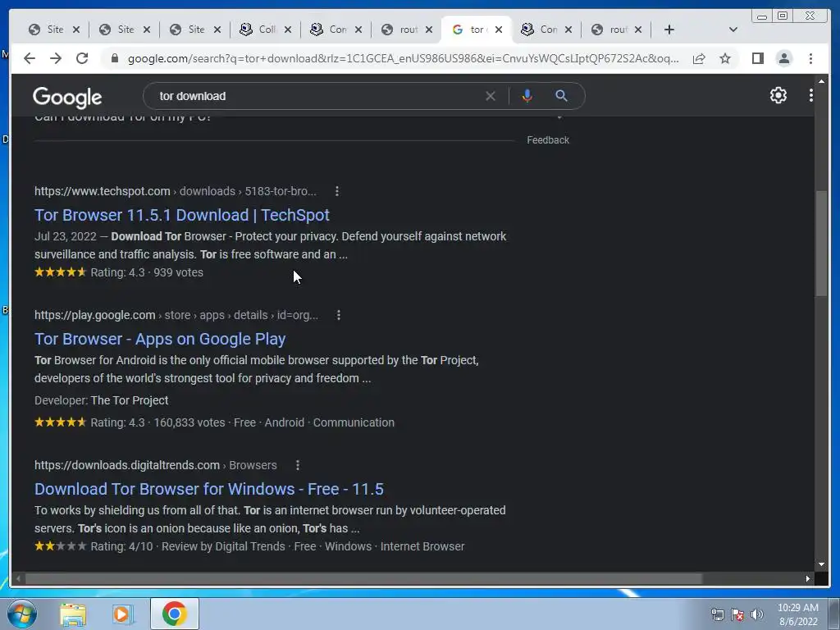Bookmark this page with the star icon
Viewport: 840px width, 630px height.
[x=725, y=58]
